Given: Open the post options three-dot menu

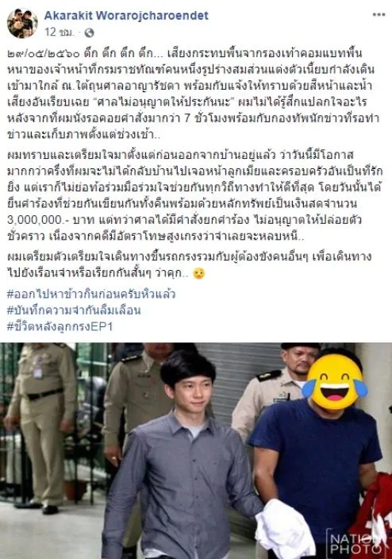Looking at the screenshot, I should click(379, 15).
